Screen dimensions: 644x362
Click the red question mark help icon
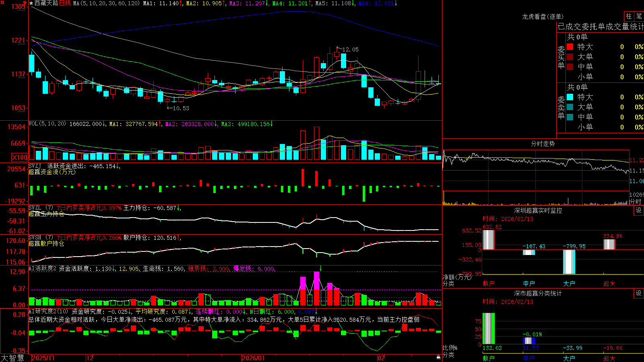click(x=25, y=3)
